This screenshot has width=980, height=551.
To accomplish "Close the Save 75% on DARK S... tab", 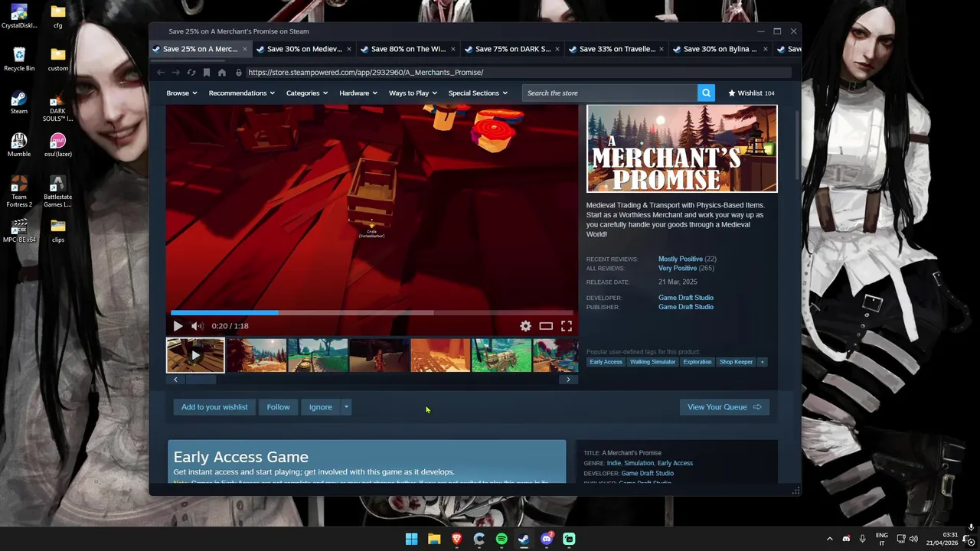I will (x=557, y=49).
